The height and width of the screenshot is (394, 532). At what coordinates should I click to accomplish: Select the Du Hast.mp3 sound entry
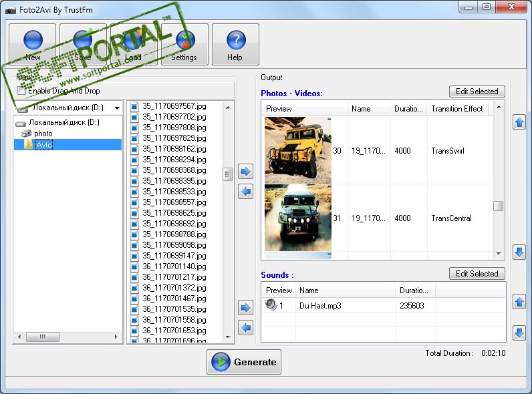(320, 306)
